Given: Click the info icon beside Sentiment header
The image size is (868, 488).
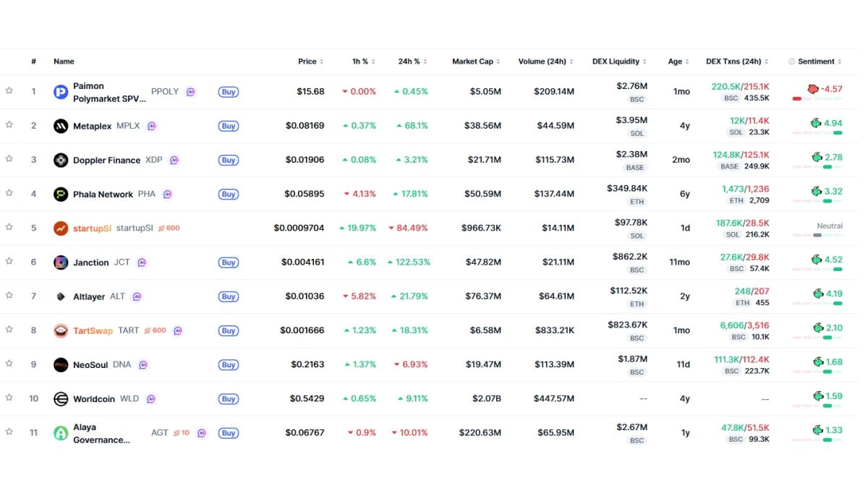Looking at the screenshot, I should coord(792,61).
